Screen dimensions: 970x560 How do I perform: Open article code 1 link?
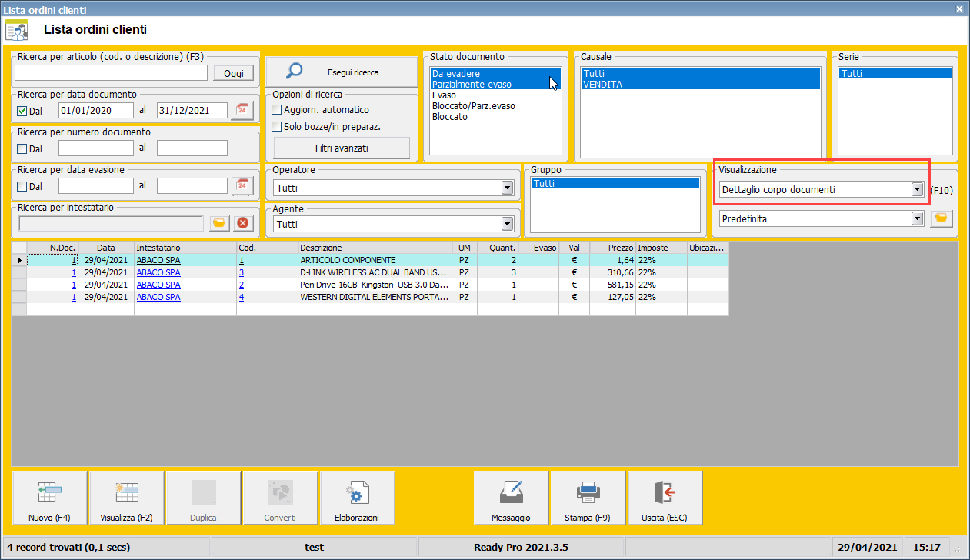(x=242, y=260)
